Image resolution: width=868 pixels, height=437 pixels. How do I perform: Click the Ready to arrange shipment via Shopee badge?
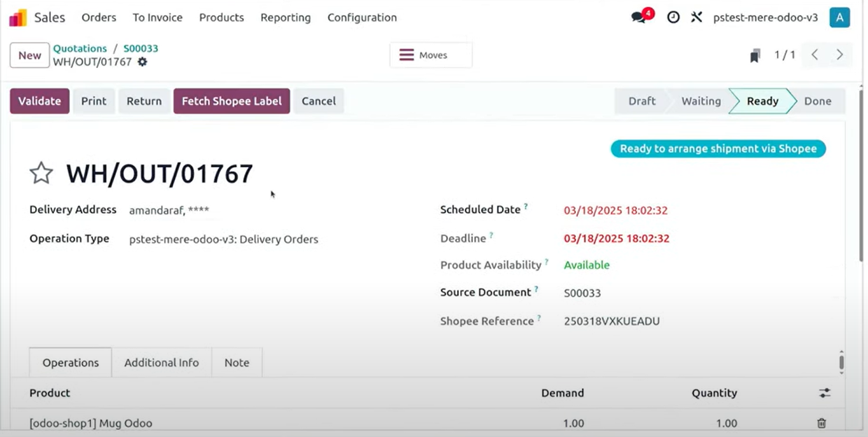tap(718, 149)
